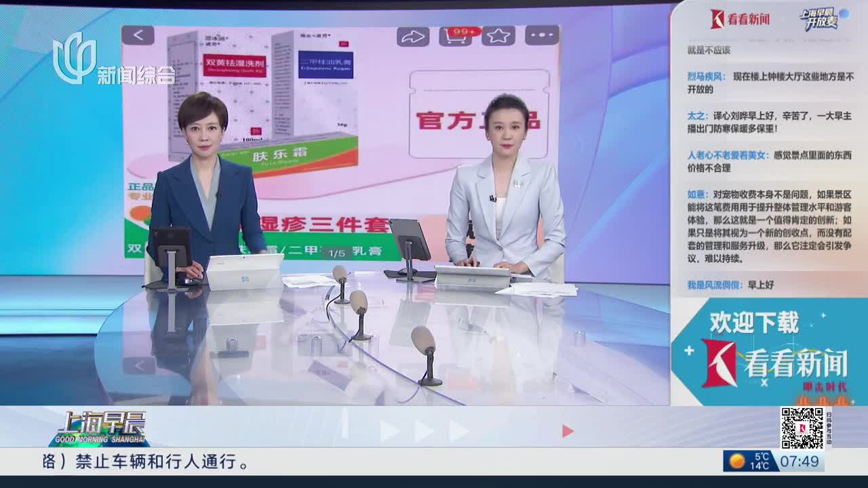868x488 pixels.
Task: Select commenter name 如意
Action: 697,194
